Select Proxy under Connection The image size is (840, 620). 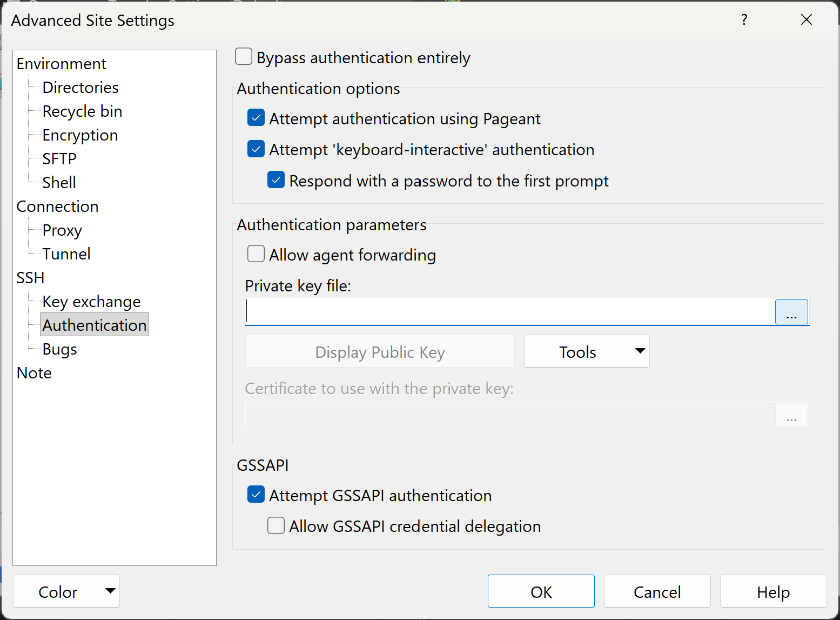62,230
